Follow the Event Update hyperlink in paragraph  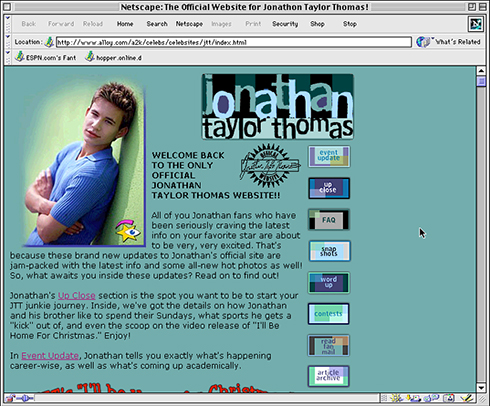[x=50, y=356]
